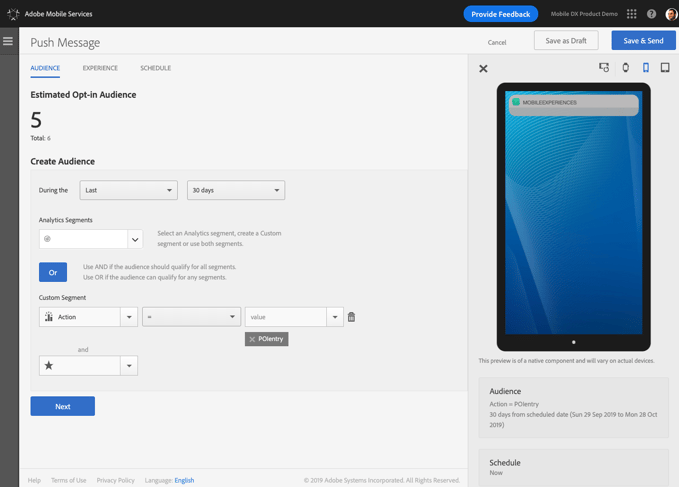This screenshot has height=487, width=679.
Task: Click the Action metric bar chart icon
Action: coord(49,317)
